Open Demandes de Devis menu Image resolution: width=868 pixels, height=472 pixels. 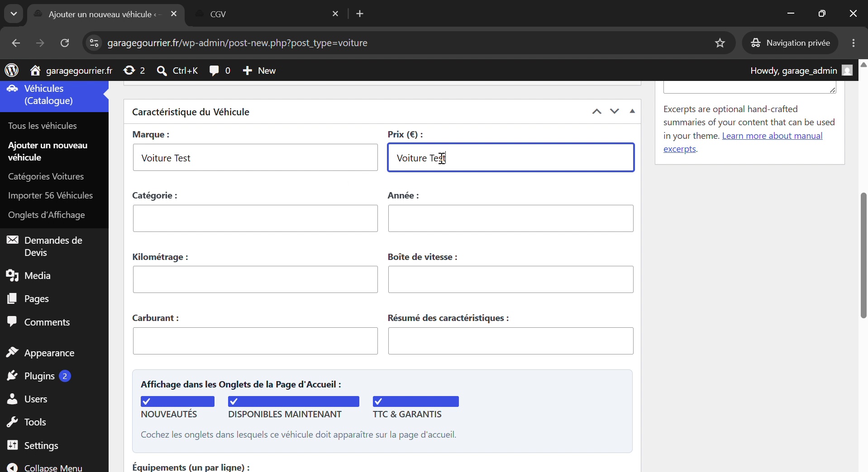(53, 246)
